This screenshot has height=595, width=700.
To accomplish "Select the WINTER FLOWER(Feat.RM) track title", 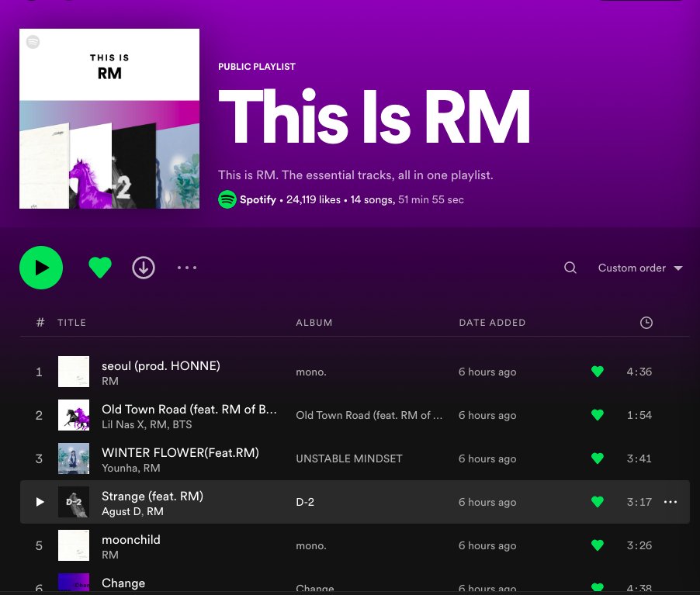I will (x=180, y=452).
